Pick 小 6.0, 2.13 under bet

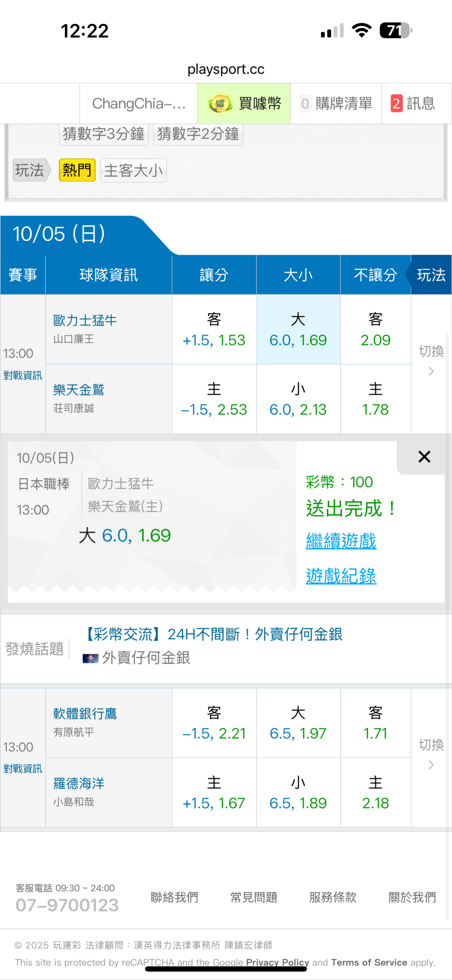[298, 399]
